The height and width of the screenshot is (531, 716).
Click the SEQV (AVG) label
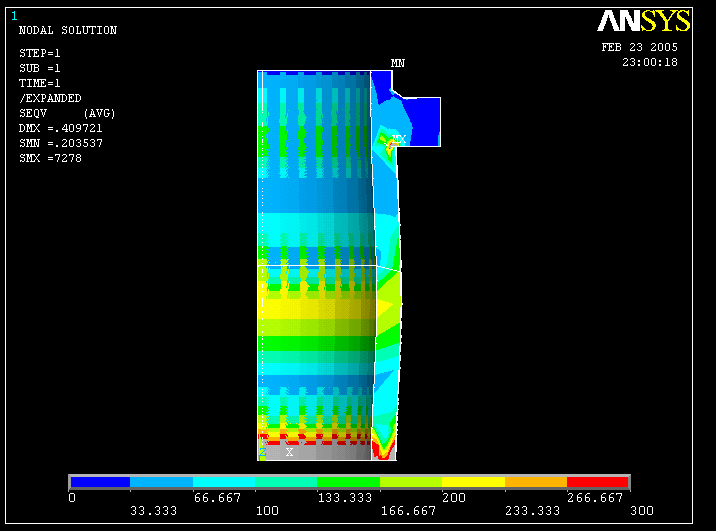tap(67, 113)
